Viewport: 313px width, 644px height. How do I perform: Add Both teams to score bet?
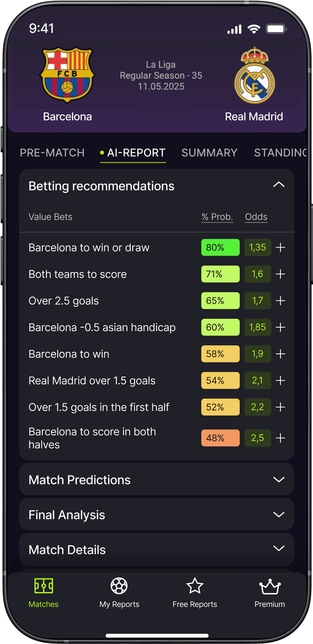280,274
